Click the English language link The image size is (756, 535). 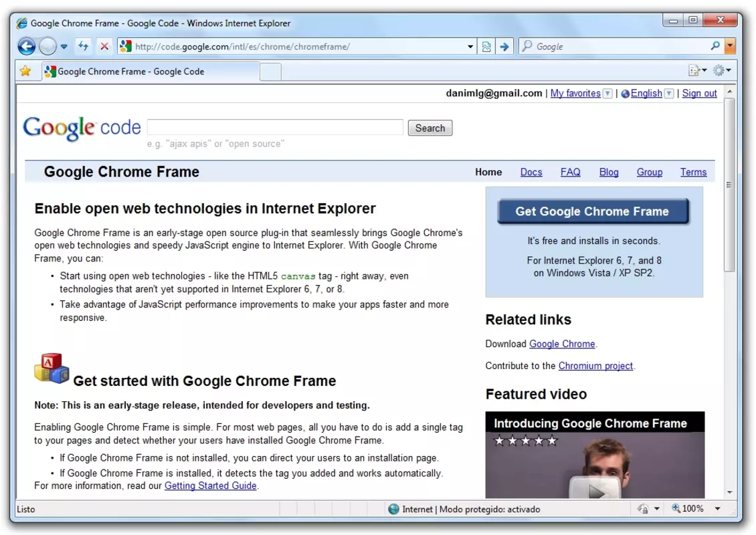(646, 93)
